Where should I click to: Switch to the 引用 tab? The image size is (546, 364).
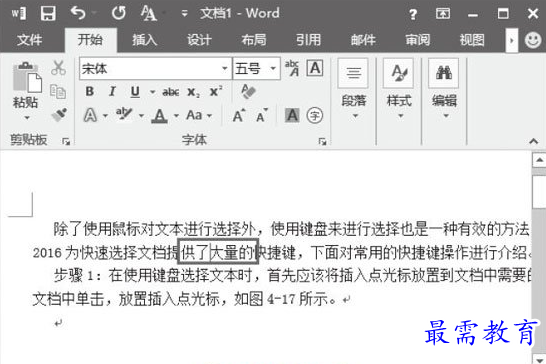[308, 40]
